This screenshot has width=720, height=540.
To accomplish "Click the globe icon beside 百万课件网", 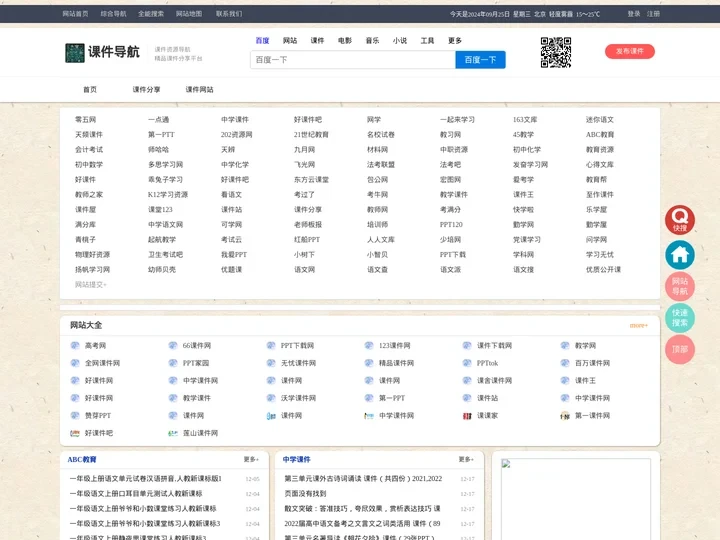I will coord(565,363).
